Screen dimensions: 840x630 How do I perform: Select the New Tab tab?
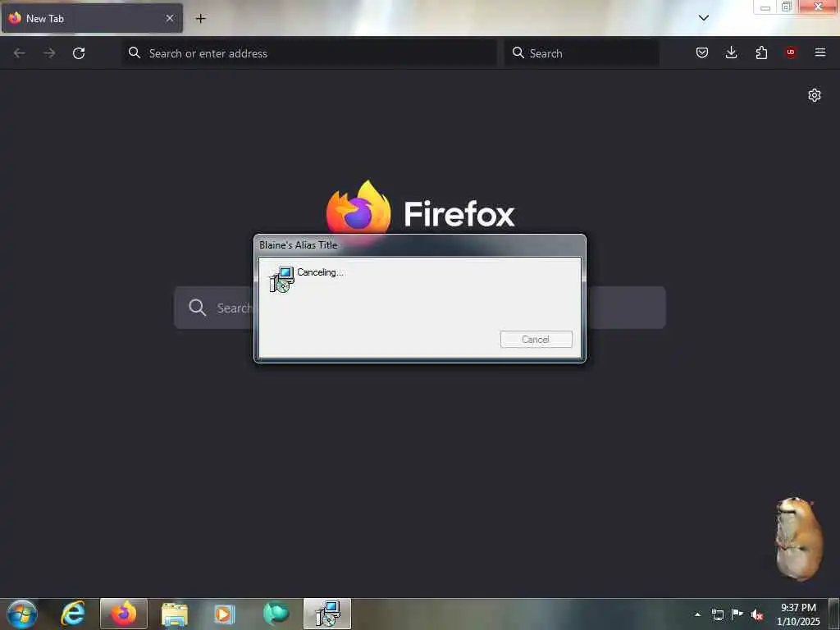point(92,18)
